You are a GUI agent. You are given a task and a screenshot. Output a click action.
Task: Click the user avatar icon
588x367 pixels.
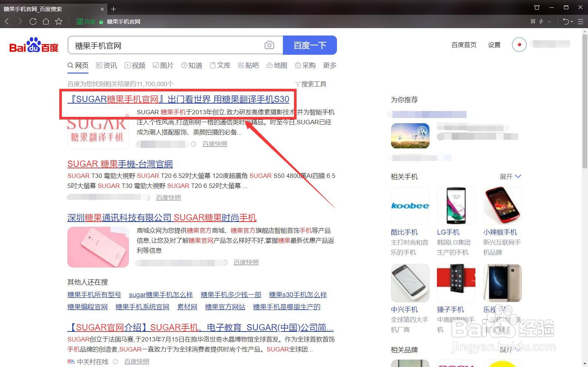(x=519, y=44)
